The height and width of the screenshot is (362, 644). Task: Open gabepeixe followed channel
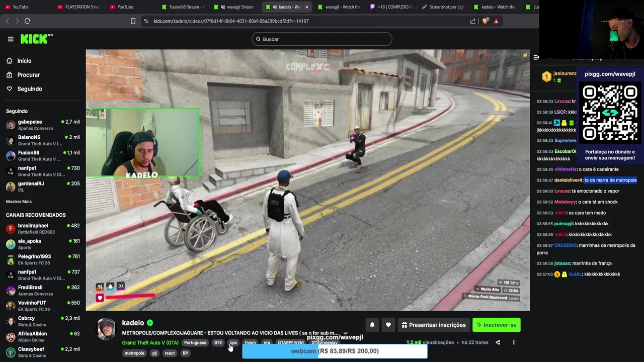(43, 125)
